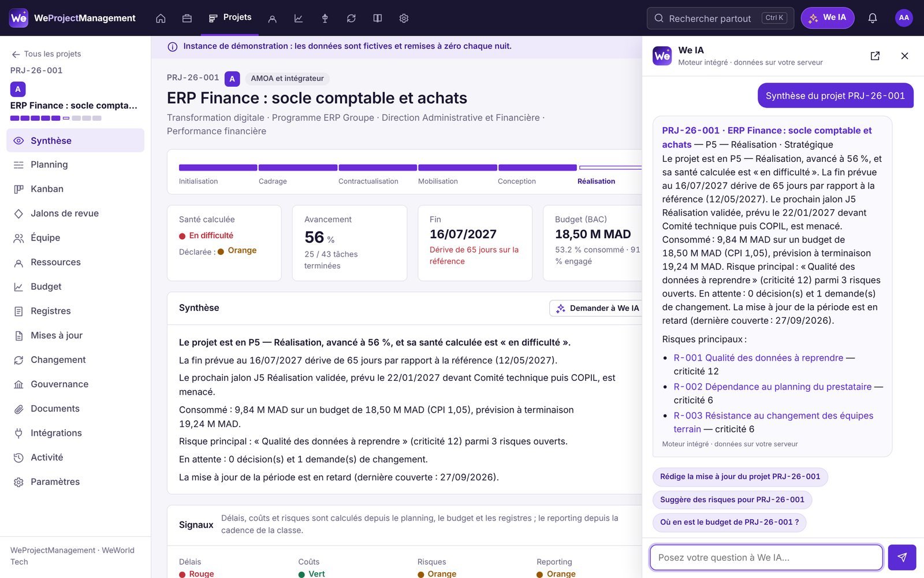Choose suggestion Rédige la mise à jour
Screen dimensions: 924x578
740,477
